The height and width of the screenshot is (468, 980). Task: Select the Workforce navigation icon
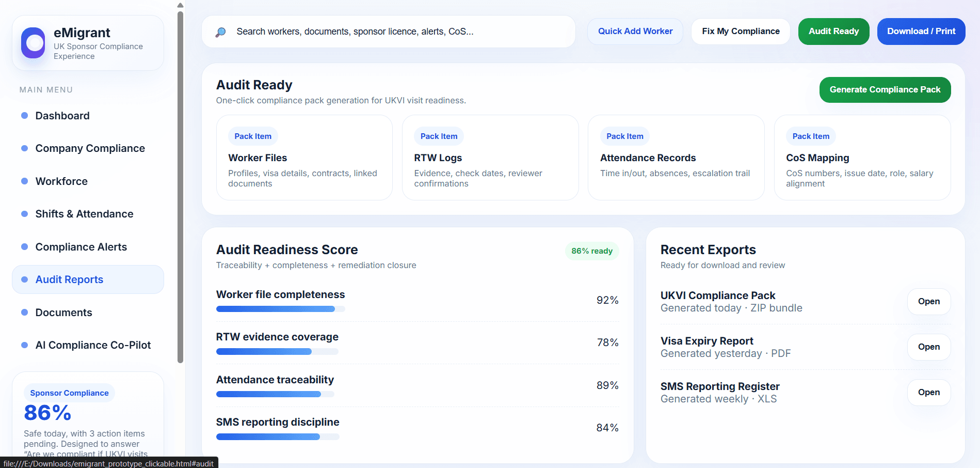(25, 181)
